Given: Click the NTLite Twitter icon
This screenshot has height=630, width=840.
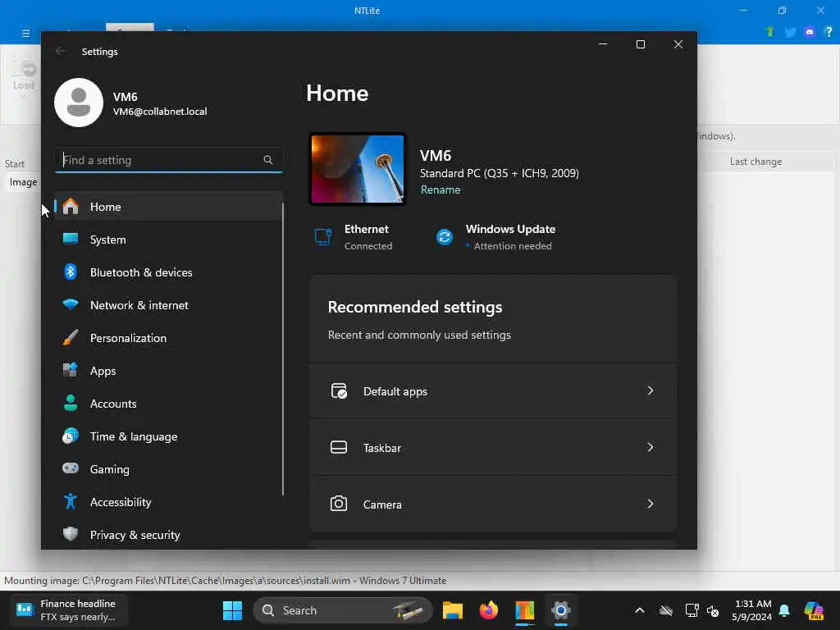Looking at the screenshot, I should 790,32.
